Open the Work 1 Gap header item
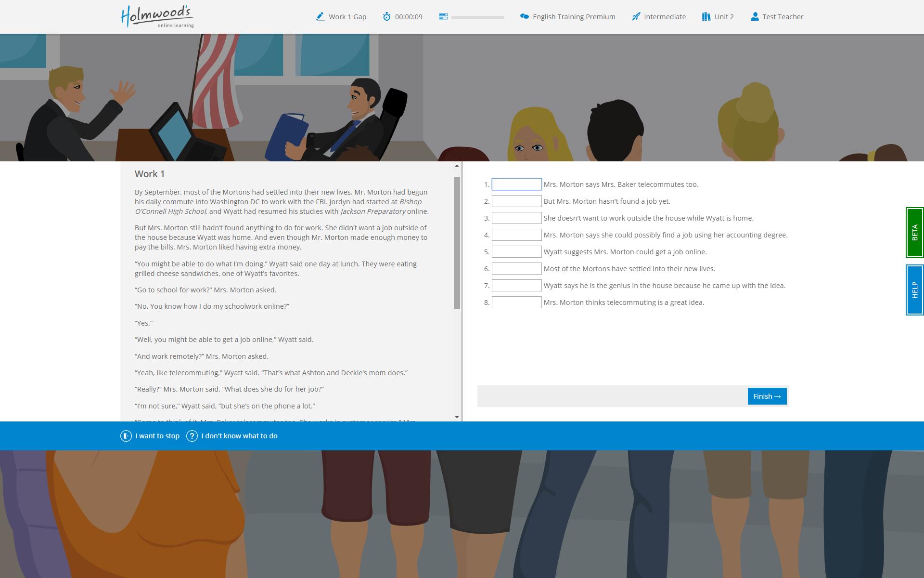 [347, 17]
